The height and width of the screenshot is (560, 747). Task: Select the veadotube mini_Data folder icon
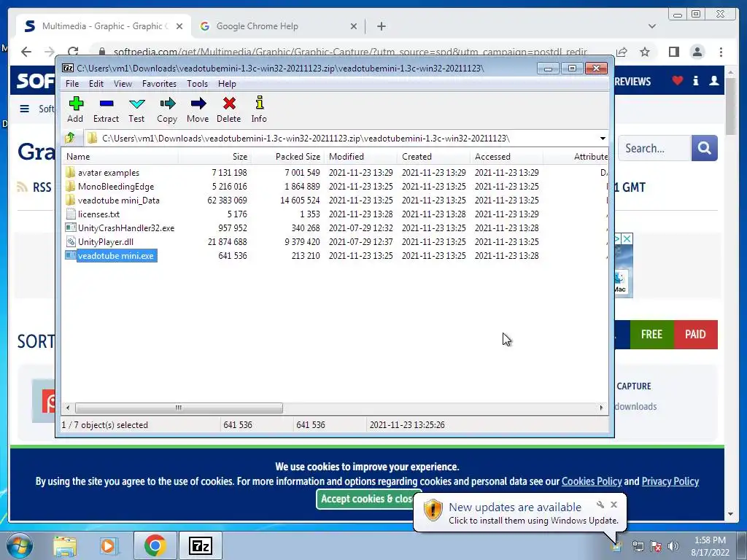point(71,200)
